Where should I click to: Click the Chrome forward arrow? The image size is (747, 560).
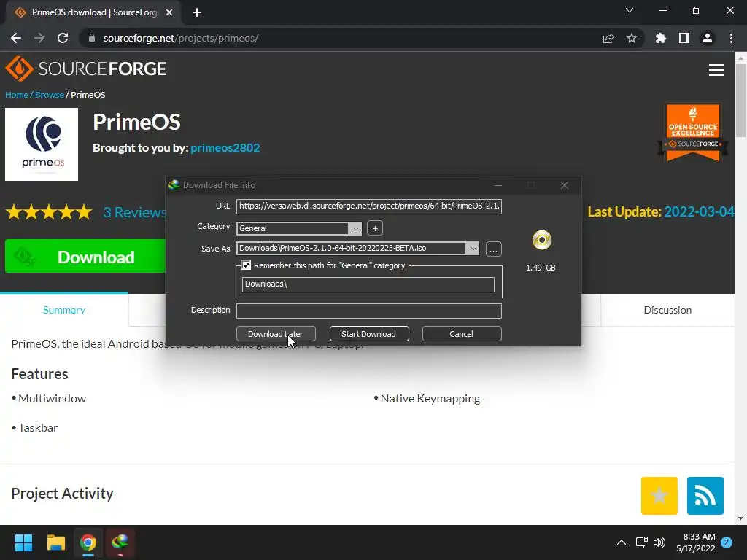pyautogui.click(x=39, y=38)
